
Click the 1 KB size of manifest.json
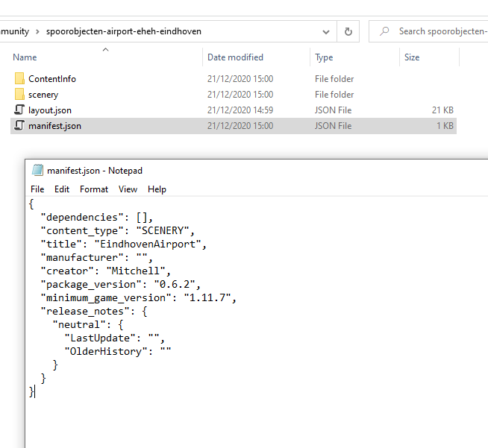click(445, 125)
